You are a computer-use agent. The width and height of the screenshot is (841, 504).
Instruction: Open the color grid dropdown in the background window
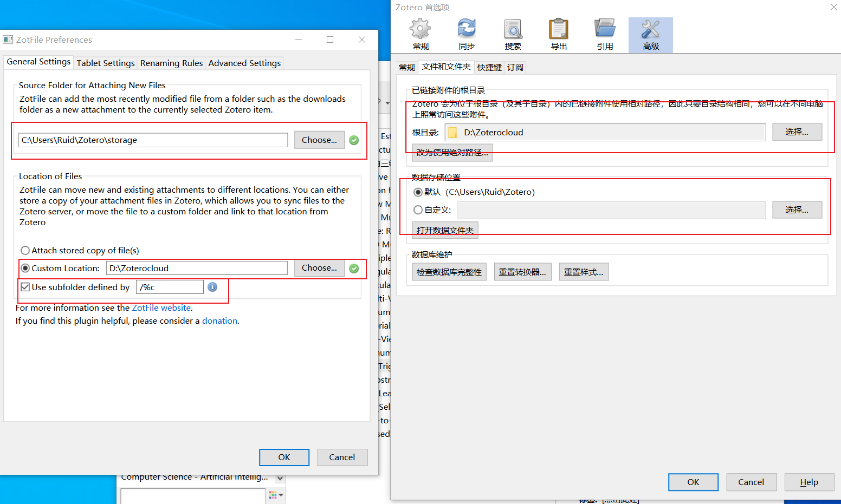[x=276, y=495]
